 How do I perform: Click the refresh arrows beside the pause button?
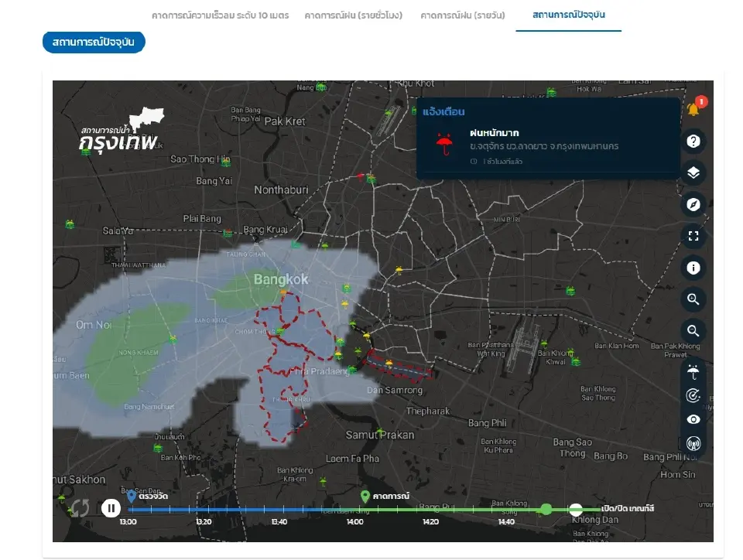(80, 508)
